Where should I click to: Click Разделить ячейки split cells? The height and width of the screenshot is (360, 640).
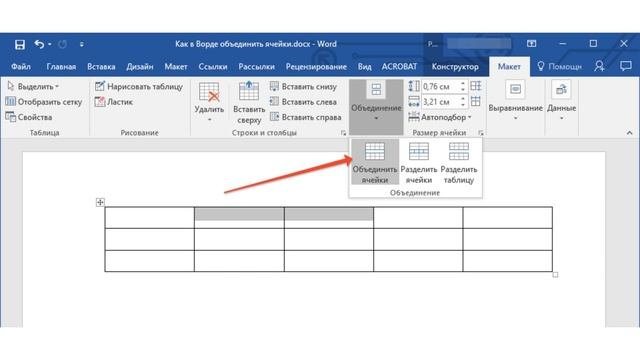point(419,162)
